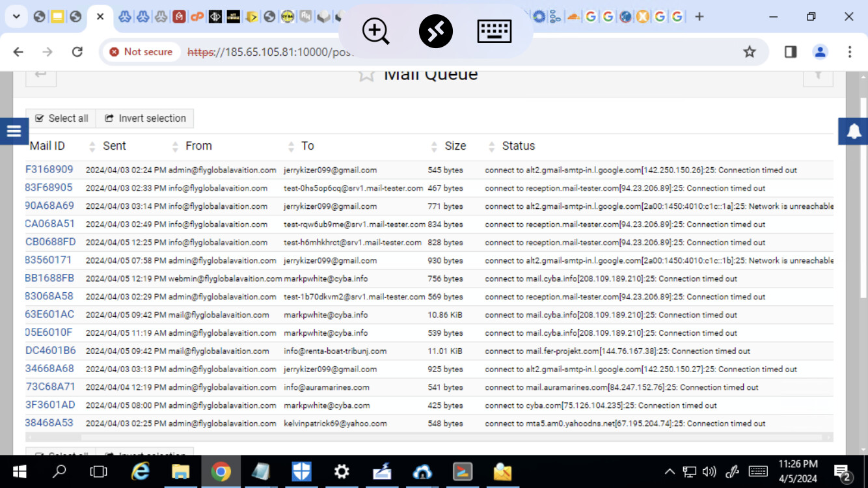Screen dimensions: 868x488
Task: Open mail ID DC4601B6
Action: (x=51, y=351)
